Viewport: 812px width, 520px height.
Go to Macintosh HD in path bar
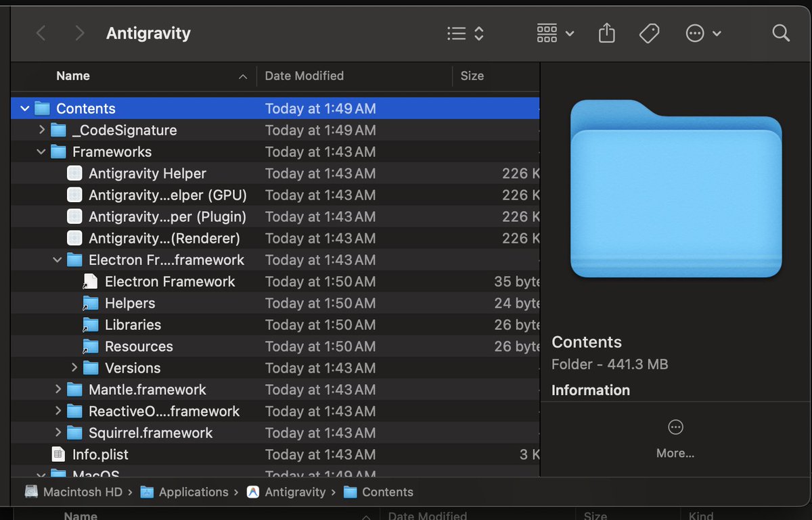[x=74, y=492]
